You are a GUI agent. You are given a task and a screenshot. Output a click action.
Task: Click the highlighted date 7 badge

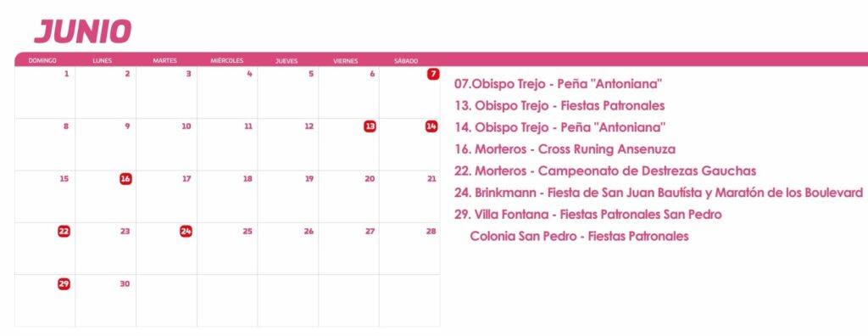[x=433, y=74]
